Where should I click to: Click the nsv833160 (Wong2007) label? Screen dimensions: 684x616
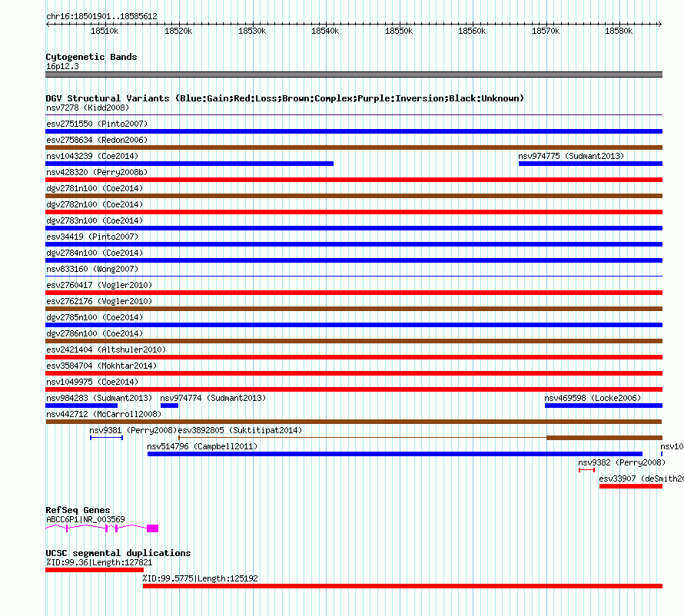[92, 269]
